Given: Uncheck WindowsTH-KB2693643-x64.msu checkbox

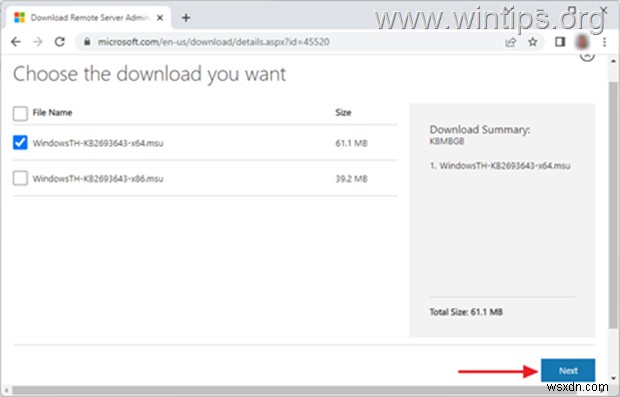Looking at the screenshot, I should [x=20, y=142].
